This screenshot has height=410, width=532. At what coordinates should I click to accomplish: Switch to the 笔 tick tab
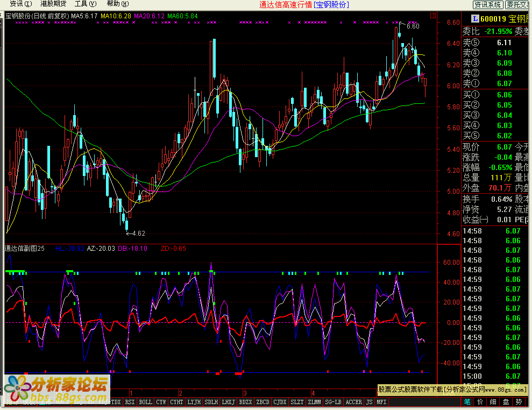click(467, 402)
